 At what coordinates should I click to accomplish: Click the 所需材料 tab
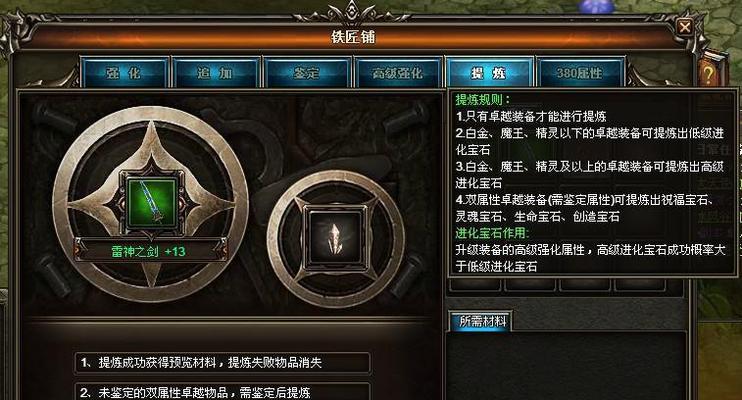(481, 322)
